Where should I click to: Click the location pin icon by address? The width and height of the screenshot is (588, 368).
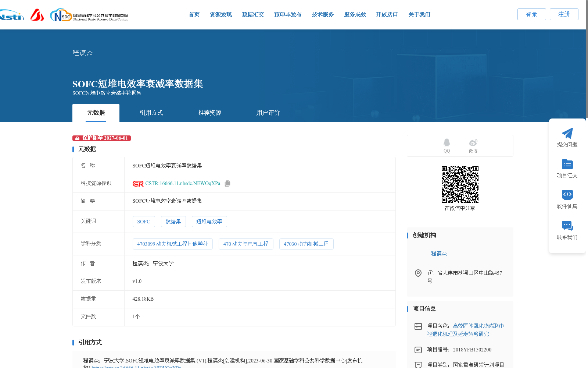tap(418, 273)
